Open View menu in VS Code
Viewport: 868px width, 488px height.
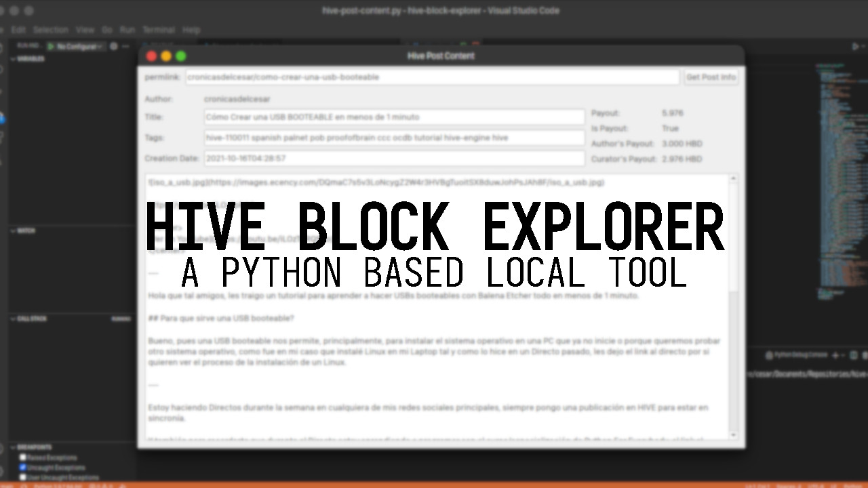pos(85,30)
